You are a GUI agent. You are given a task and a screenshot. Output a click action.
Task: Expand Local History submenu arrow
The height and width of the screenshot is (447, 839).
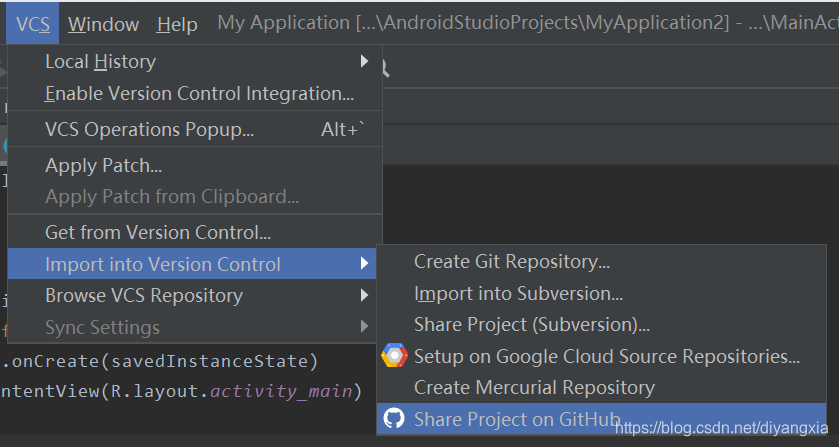coord(364,62)
